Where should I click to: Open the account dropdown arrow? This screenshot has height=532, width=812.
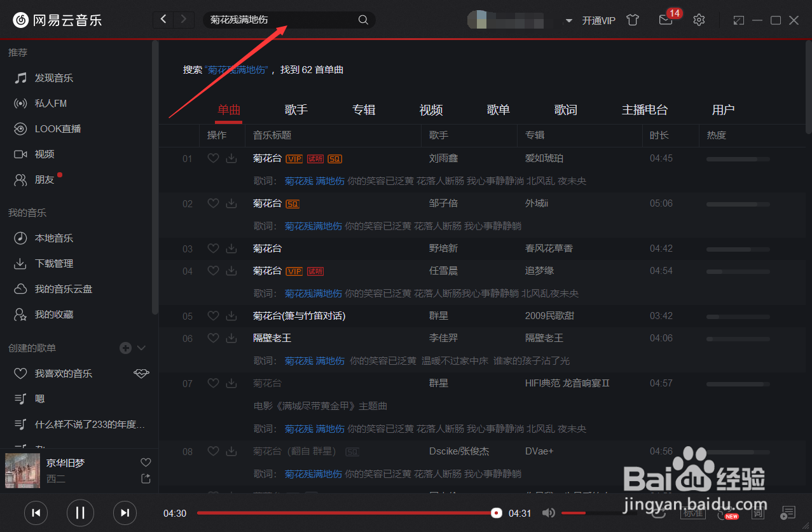569,21
